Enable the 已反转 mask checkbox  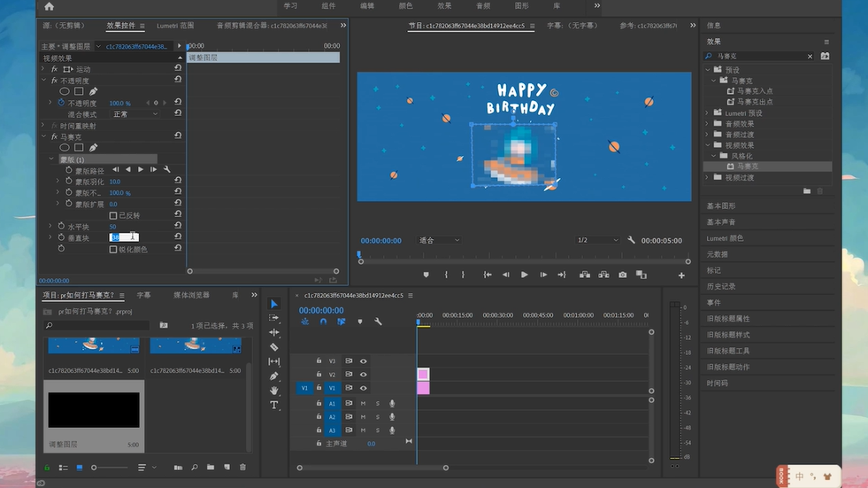click(113, 215)
